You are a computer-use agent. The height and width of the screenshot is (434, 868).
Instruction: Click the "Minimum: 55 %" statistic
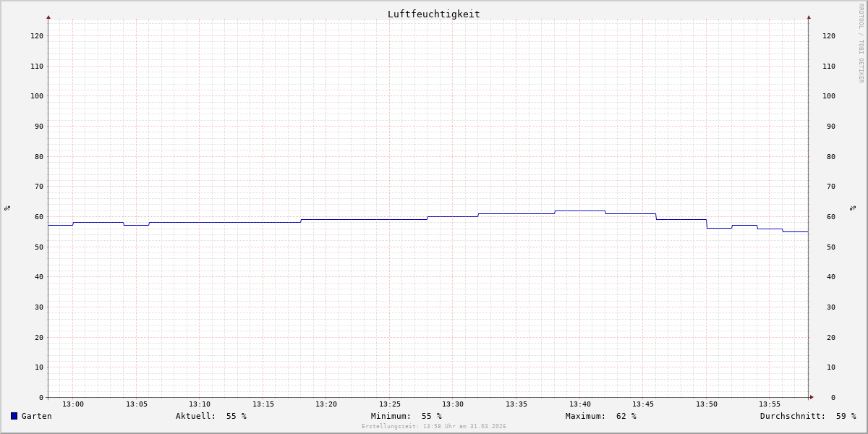point(407,416)
